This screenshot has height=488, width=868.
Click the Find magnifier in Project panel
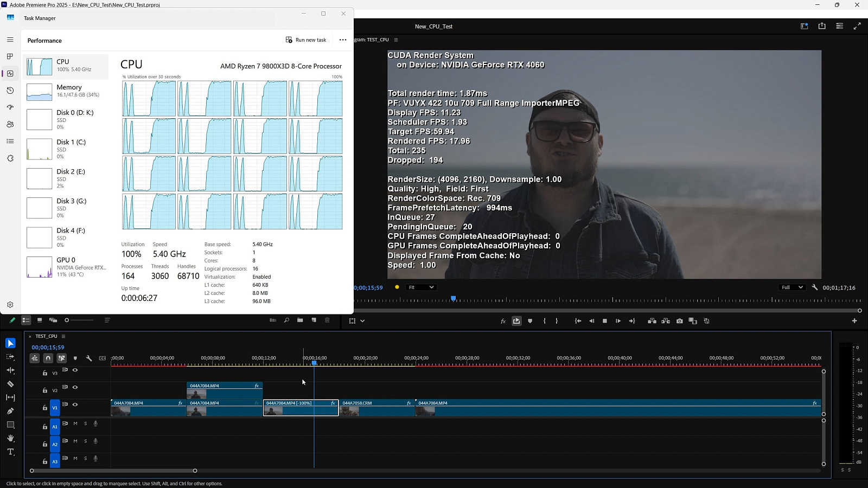[x=286, y=320]
